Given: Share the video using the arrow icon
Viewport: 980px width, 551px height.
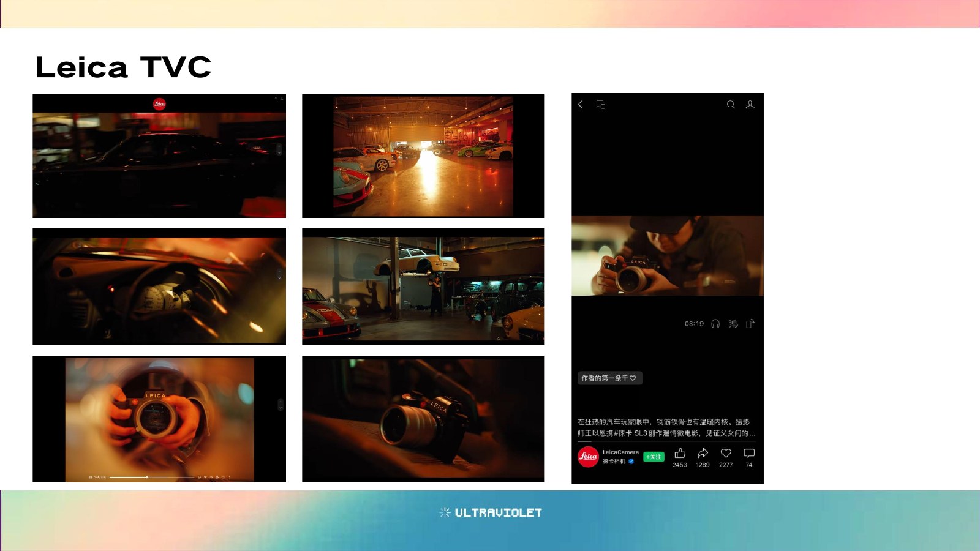Looking at the screenshot, I should pos(703,454).
